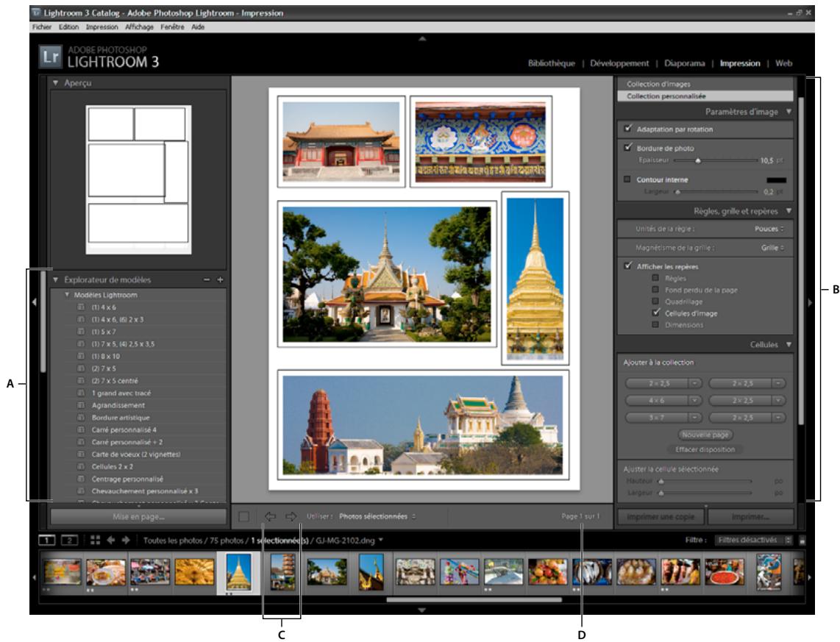Go to next page with right arrow
This screenshot has height=642, width=840.
coord(291,516)
